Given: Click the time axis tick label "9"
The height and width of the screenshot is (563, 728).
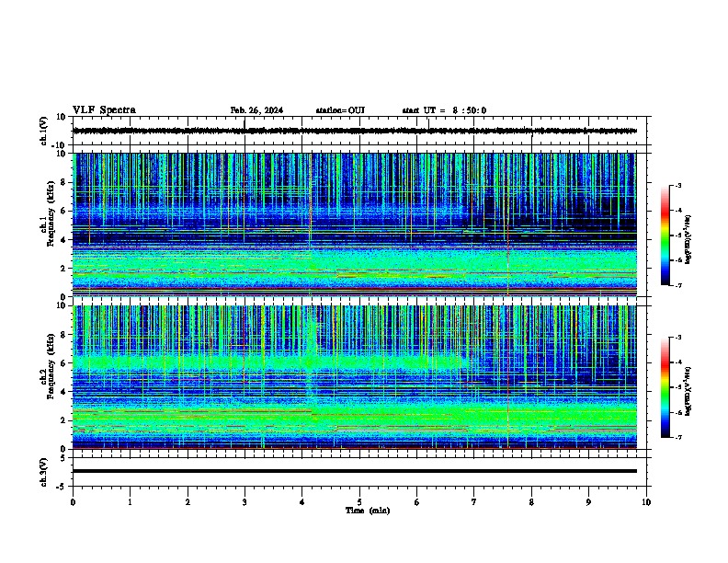Looking at the screenshot, I should pyautogui.click(x=588, y=502).
